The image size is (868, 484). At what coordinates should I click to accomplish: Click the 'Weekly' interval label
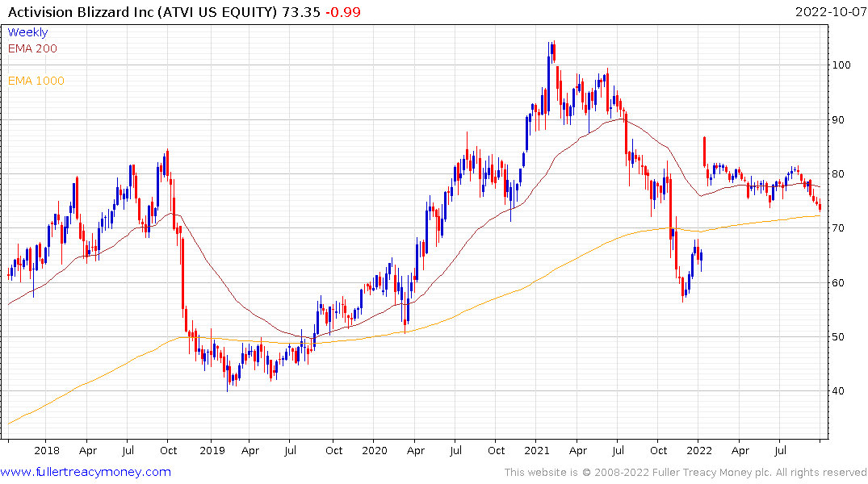click(27, 32)
